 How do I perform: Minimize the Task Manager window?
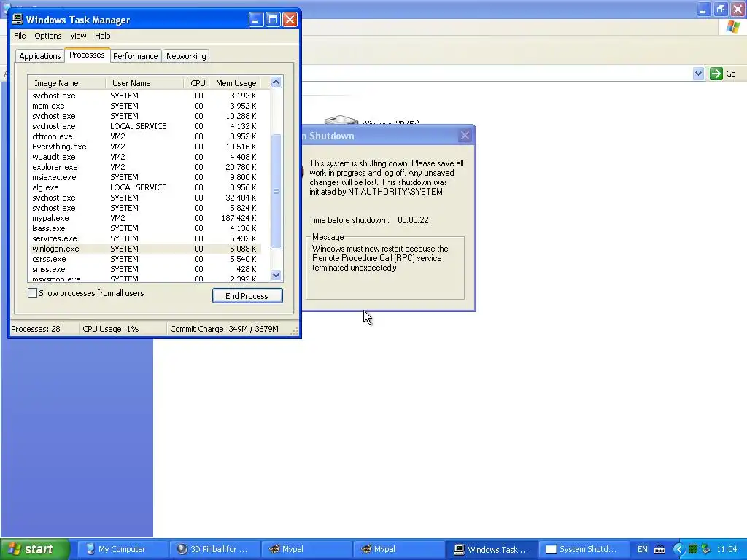pyautogui.click(x=256, y=20)
